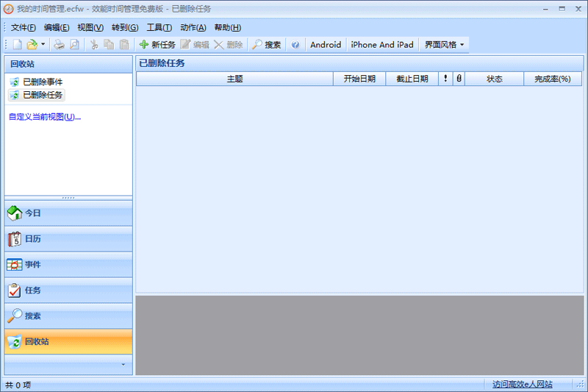Viewport: 588px width, 392px height.
Task: Open the 日历 calendar pane
Action: tap(68, 239)
